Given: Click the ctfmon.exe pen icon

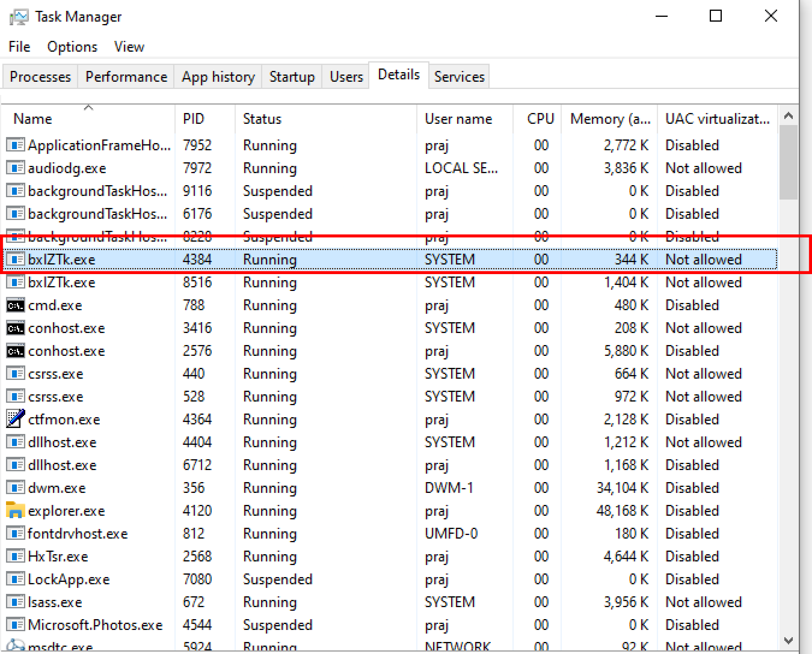Looking at the screenshot, I should [16, 418].
